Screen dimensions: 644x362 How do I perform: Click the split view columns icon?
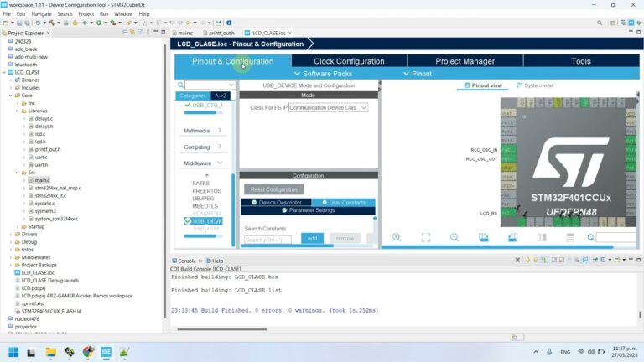tap(542, 237)
